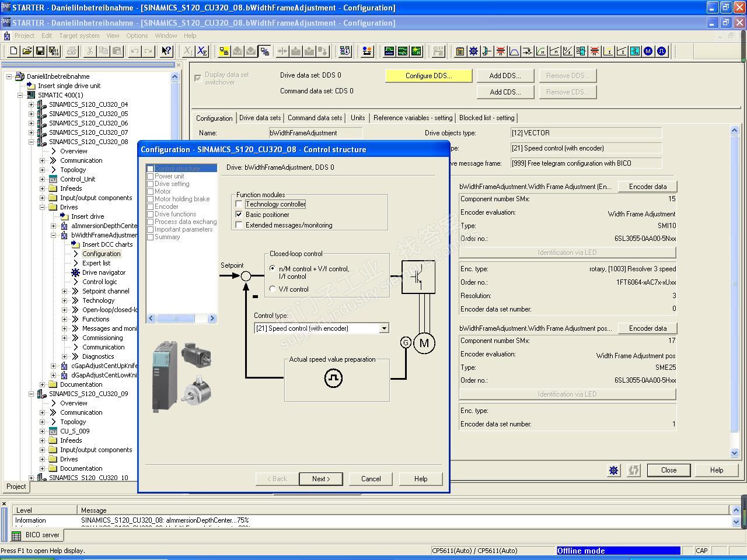The height and width of the screenshot is (560, 747).
Task: Enable Extended messages/monitoring checkbox
Action: tap(239, 225)
